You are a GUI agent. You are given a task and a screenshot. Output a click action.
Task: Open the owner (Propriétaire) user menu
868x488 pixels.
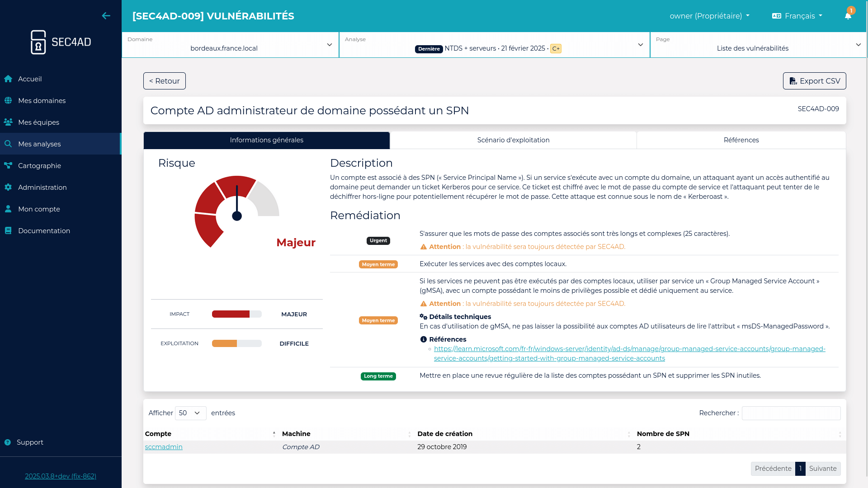[709, 16]
